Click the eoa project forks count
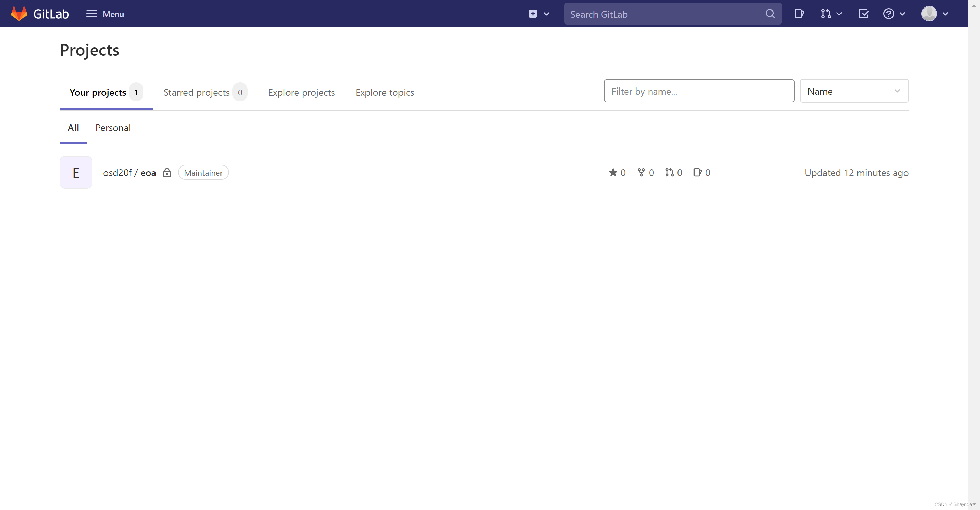This screenshot has height=510, width=980. click(646, 173)
